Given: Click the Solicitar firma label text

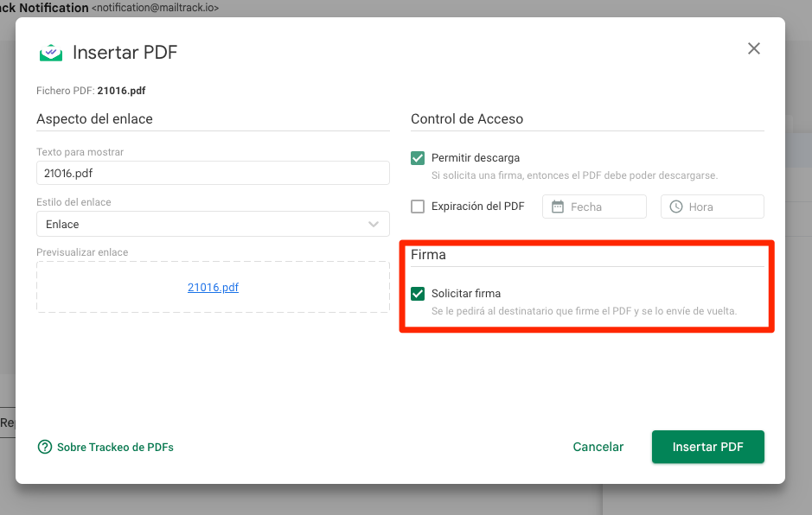Looking at the screenshot, I should tap(466, 294).
